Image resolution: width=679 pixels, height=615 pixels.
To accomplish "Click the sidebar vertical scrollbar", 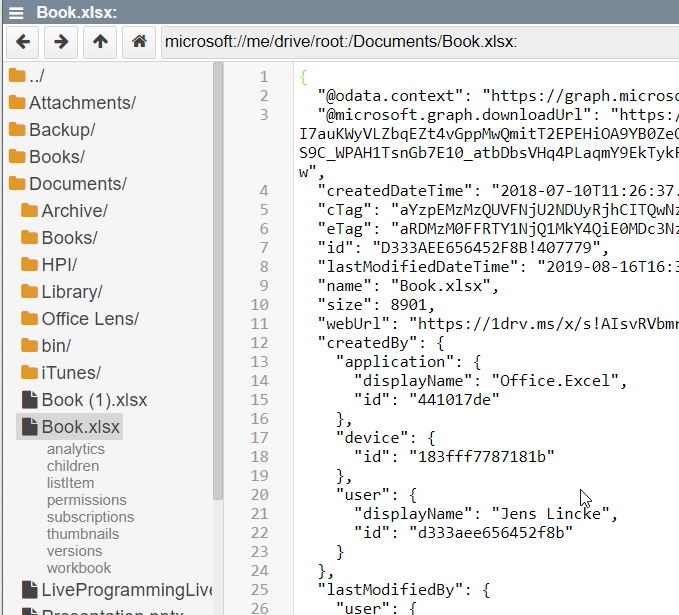I will pyautogui.click(x=218, y=300).
